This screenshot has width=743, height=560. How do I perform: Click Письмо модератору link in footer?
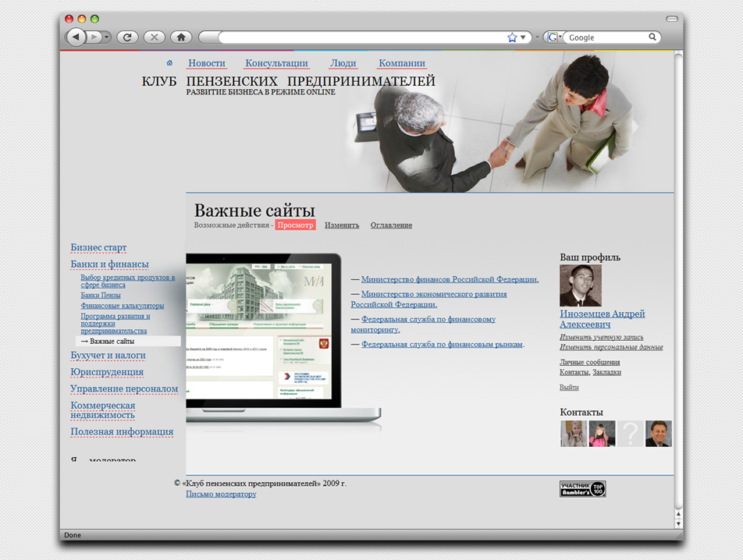click(x=221, y=494)
